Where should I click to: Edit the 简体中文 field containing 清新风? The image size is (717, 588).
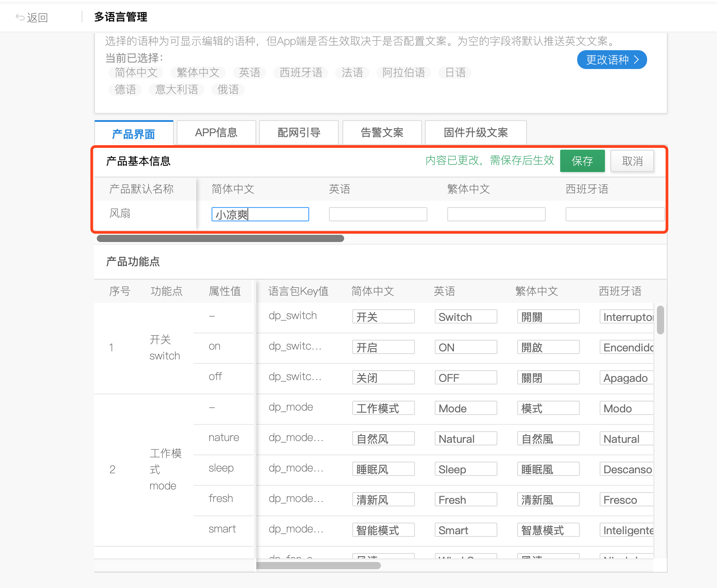(384, 499)
